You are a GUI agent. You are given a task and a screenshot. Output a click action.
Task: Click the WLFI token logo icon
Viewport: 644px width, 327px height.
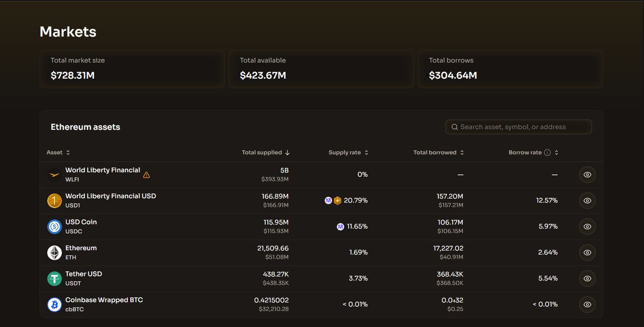[x=54, y=175]
